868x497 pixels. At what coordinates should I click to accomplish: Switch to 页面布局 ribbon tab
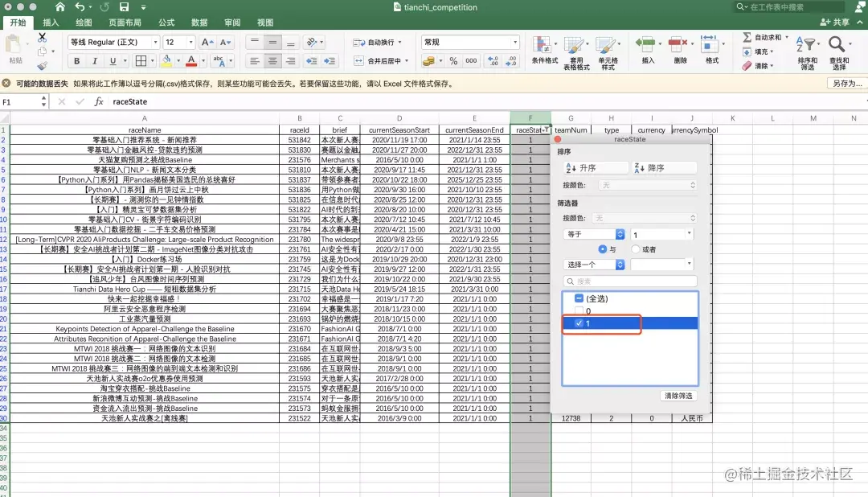[x=125, y=23]
